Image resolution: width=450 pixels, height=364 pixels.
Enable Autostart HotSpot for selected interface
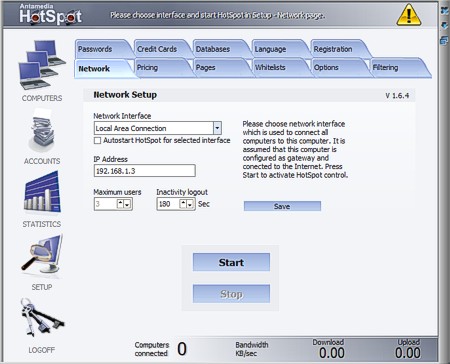97,141
